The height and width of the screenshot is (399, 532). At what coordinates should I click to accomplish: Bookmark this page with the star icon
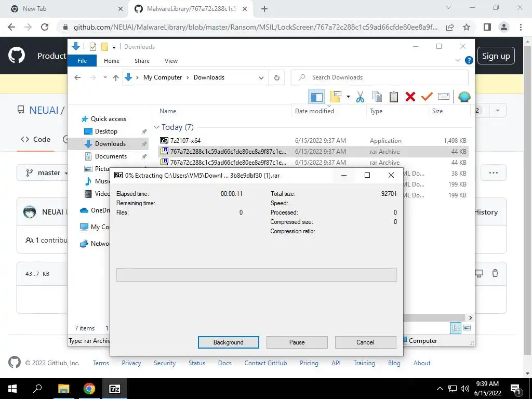pos(467,27)
